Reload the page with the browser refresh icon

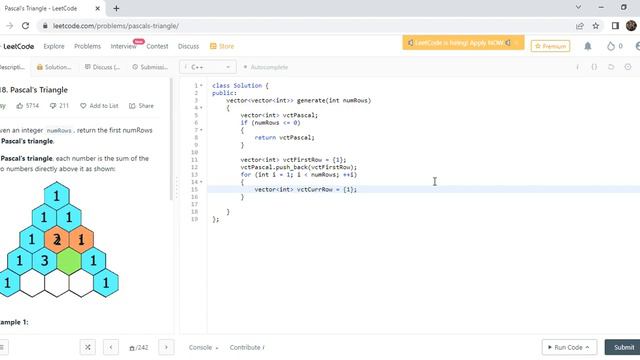click(x=25, y=26)
